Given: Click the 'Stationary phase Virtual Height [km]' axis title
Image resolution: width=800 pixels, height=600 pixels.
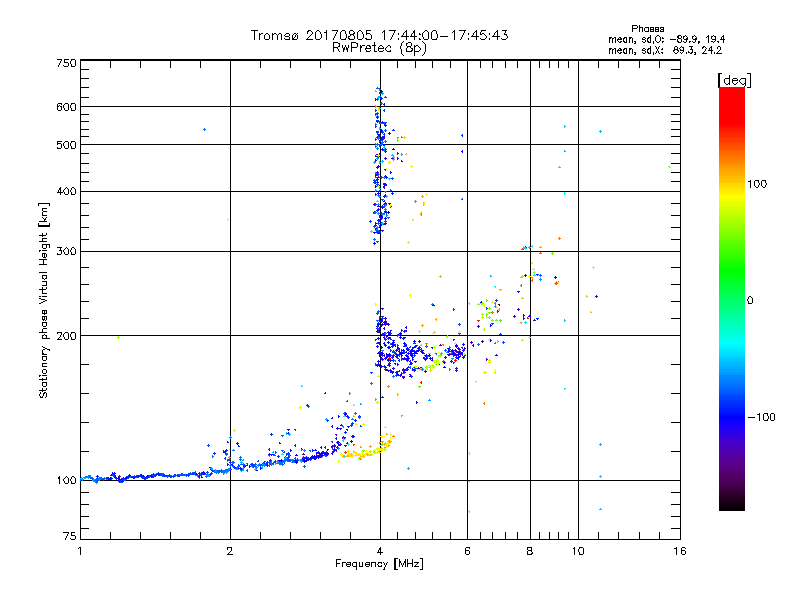Looking at the screenshot, I should point(43,301).
